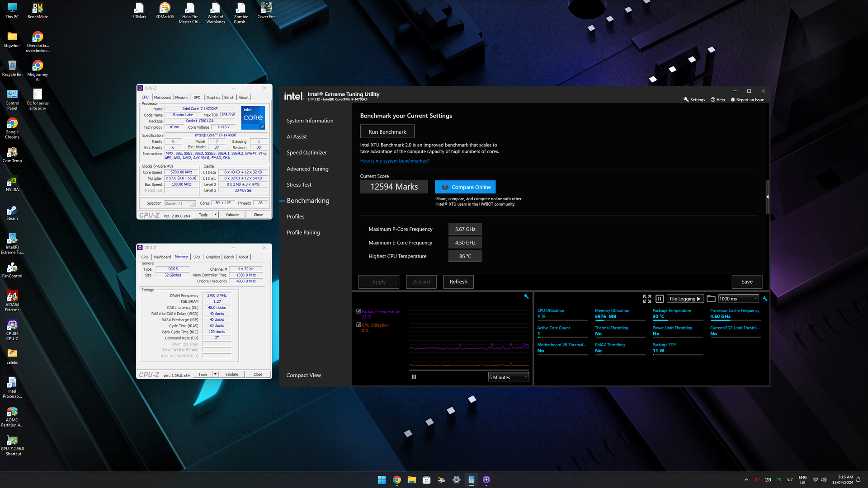Click Report an Issue in XTU
Image resolution: width=868 pixels, height=488 pixels.
[x=747, y=100]
